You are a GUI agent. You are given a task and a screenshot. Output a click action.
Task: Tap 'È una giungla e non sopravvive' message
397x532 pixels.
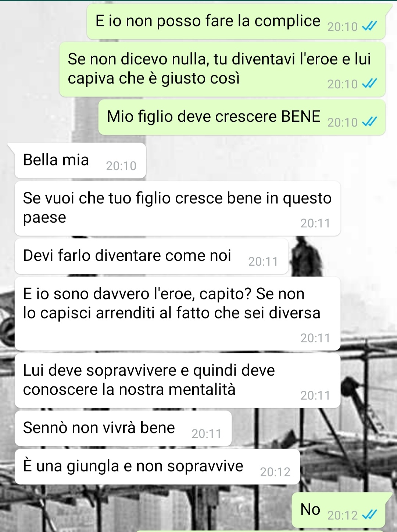coord(157,467)
